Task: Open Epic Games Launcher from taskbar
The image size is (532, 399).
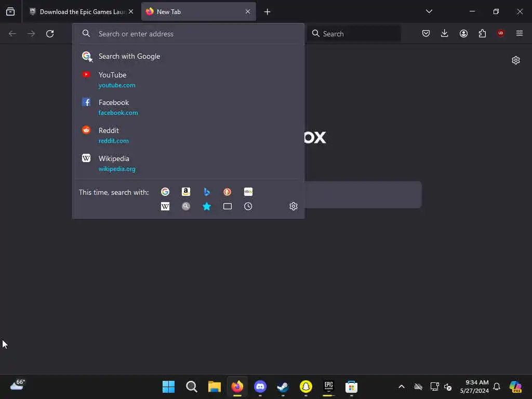Action: click(x=329, y=387)
